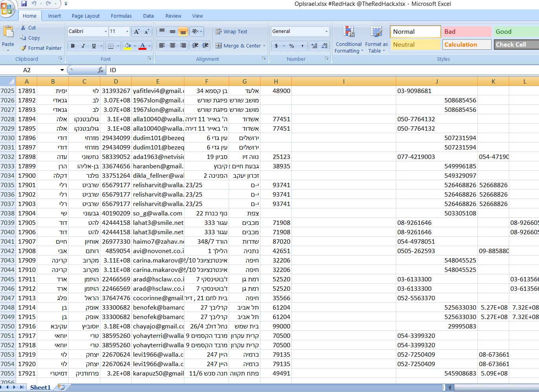Screen dimensions: 539x392
Task: Toggle Bold formatting
Action: pos(73,46)
